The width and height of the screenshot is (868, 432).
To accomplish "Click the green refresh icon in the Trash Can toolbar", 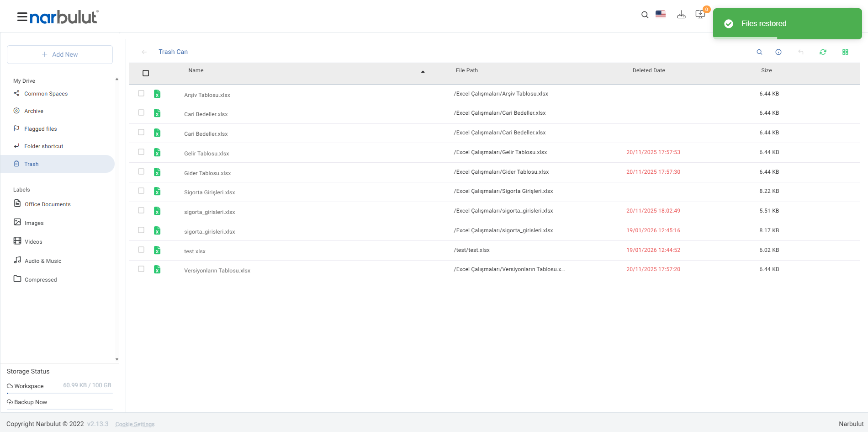I will 823,52.
